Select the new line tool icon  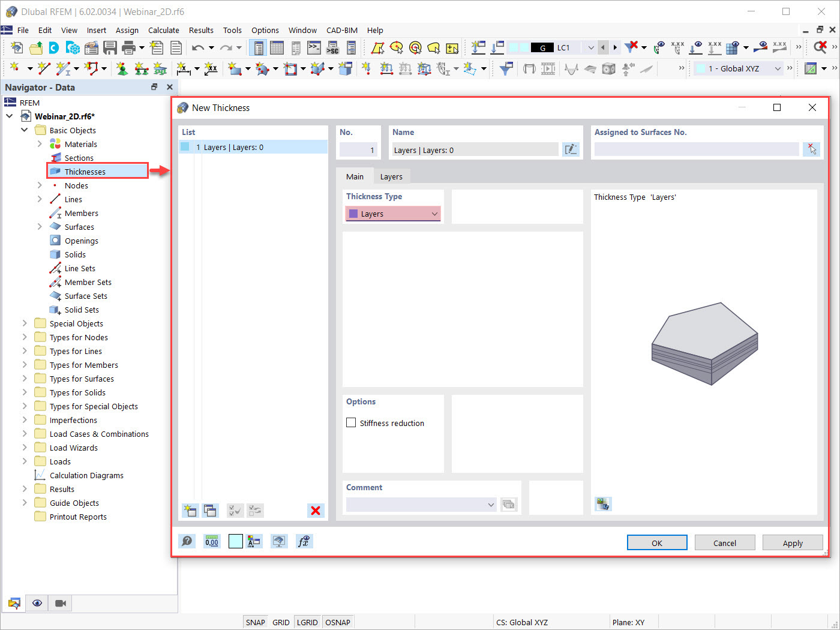(x=43, y=68)
